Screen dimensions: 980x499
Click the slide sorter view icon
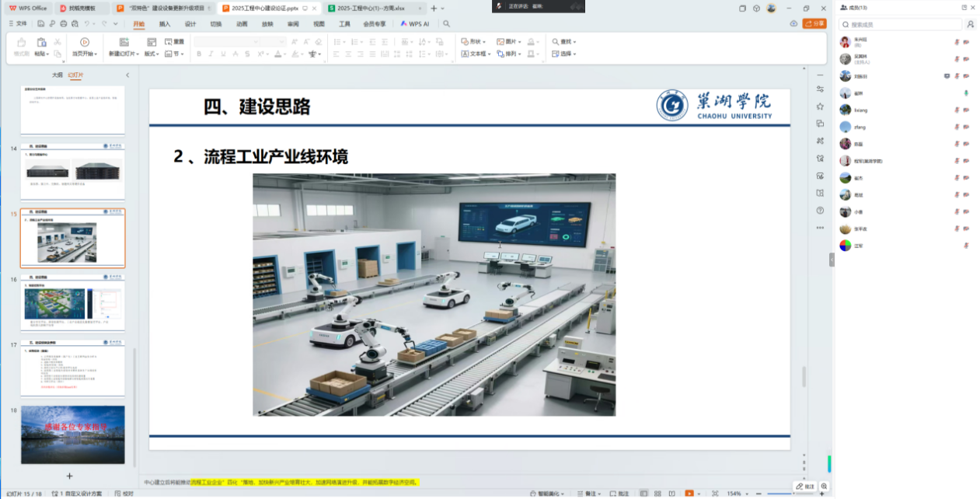pyautogui.click(x=657, y=494)
